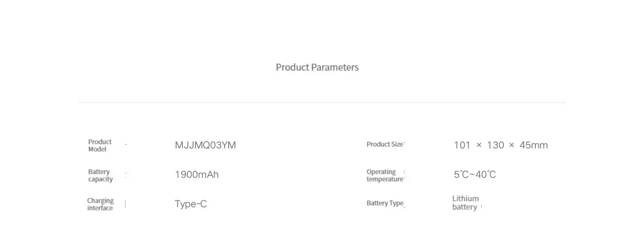This screenshot has width=644, height=252.
Task: Select the Operating temperature label
Action: tap(384, 175)
